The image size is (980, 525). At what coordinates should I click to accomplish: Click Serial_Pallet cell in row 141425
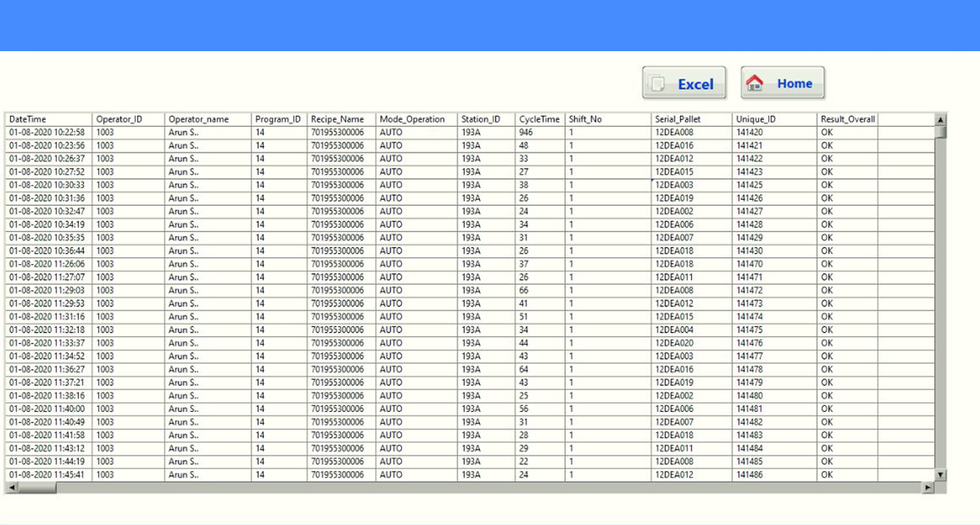(692, 185)
